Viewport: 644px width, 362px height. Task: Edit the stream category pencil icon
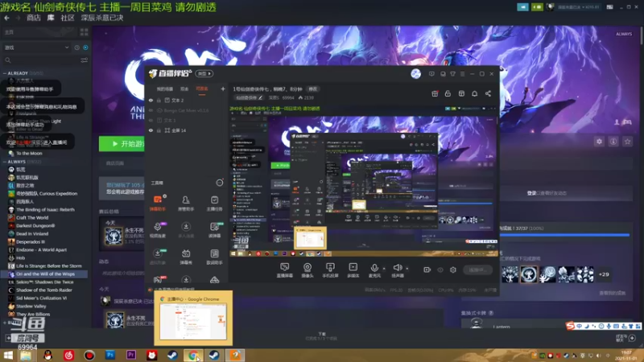click(x=260, y=97)
